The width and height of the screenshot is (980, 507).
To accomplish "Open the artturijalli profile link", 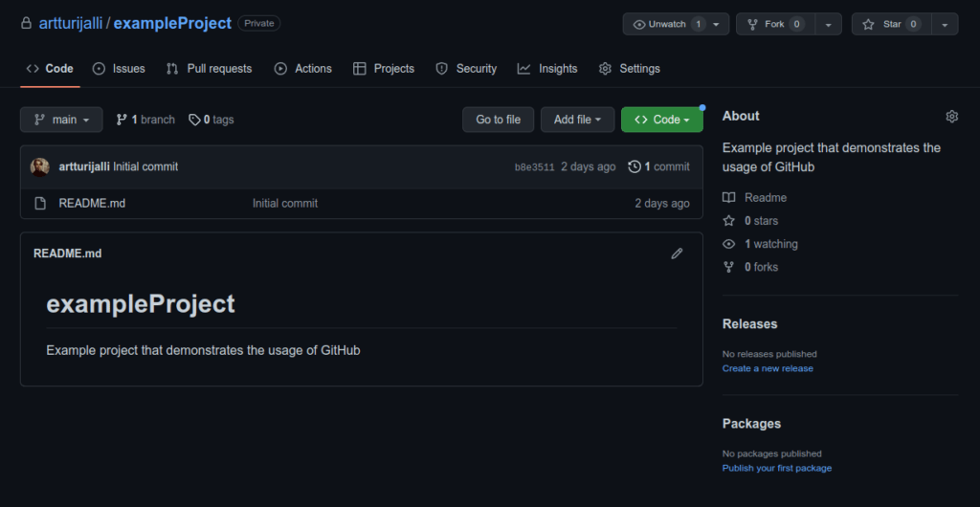I will click(71, 24).
